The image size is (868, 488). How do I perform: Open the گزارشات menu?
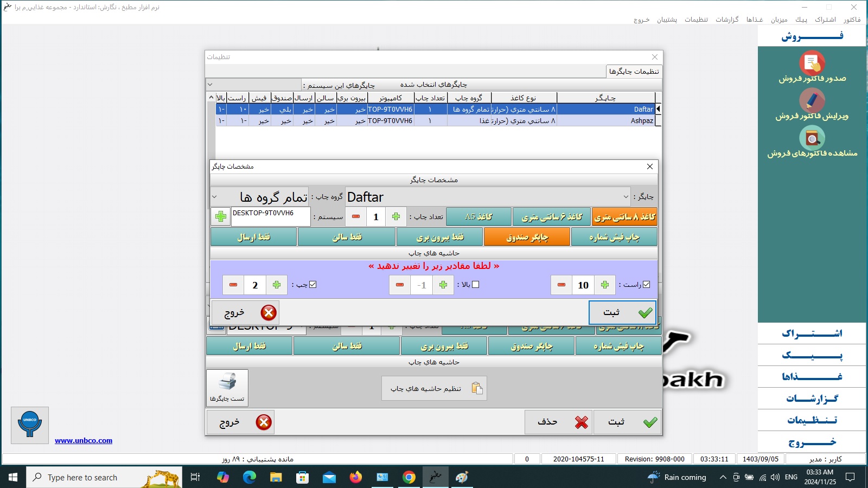pyautogui.click(x=727, y=20)
